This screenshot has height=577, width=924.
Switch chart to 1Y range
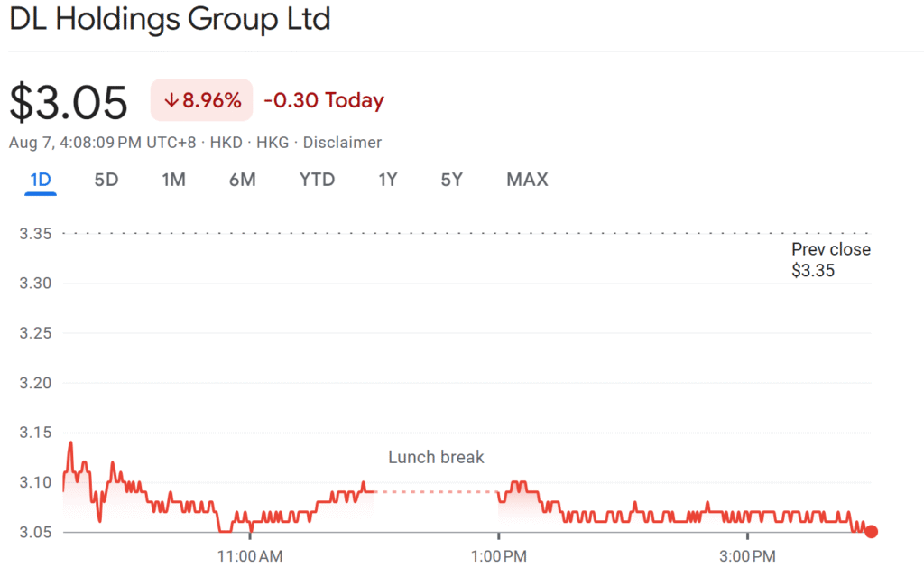388,180
